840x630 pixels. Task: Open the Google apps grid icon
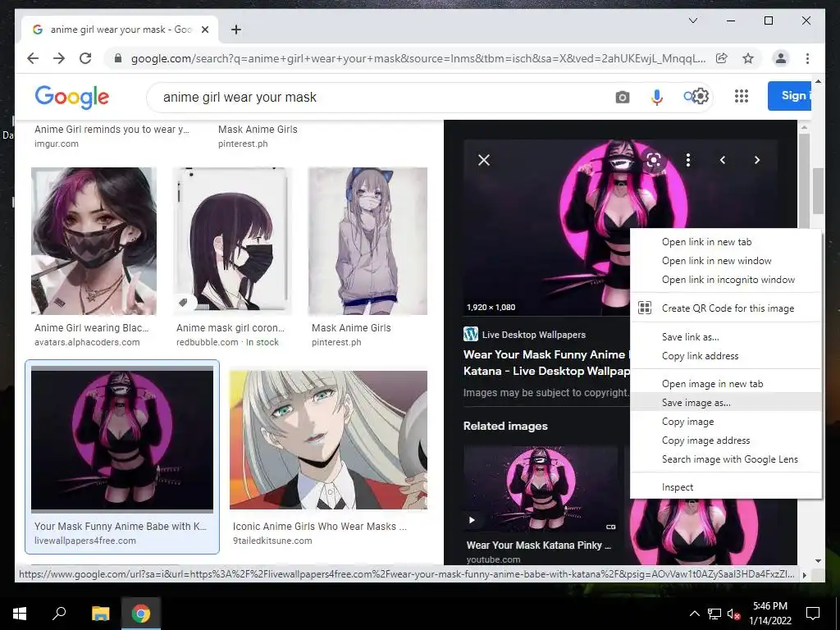point(742,97)
